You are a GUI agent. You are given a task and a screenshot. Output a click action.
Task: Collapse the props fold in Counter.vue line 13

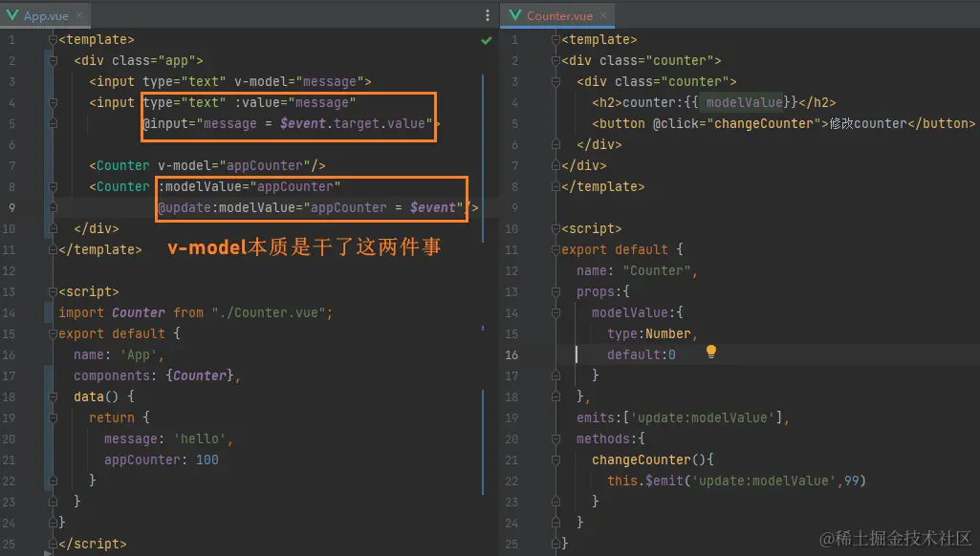(555, 292)
